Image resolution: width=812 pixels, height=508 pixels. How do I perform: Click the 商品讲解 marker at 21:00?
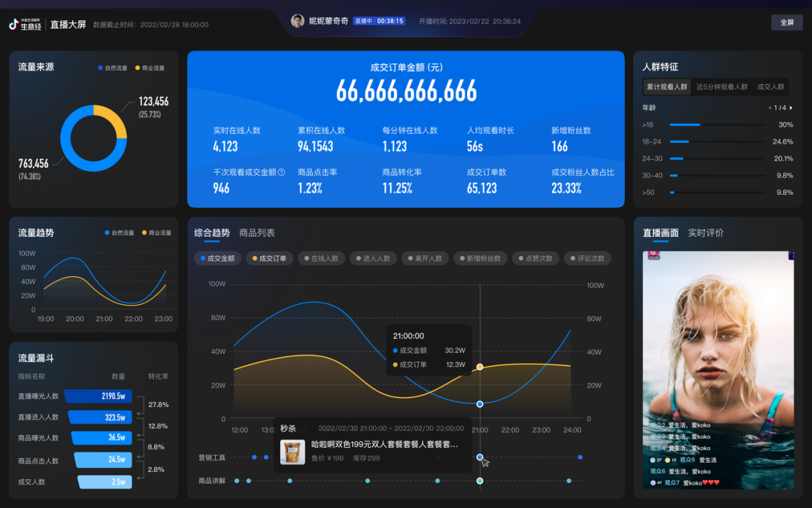480,481
